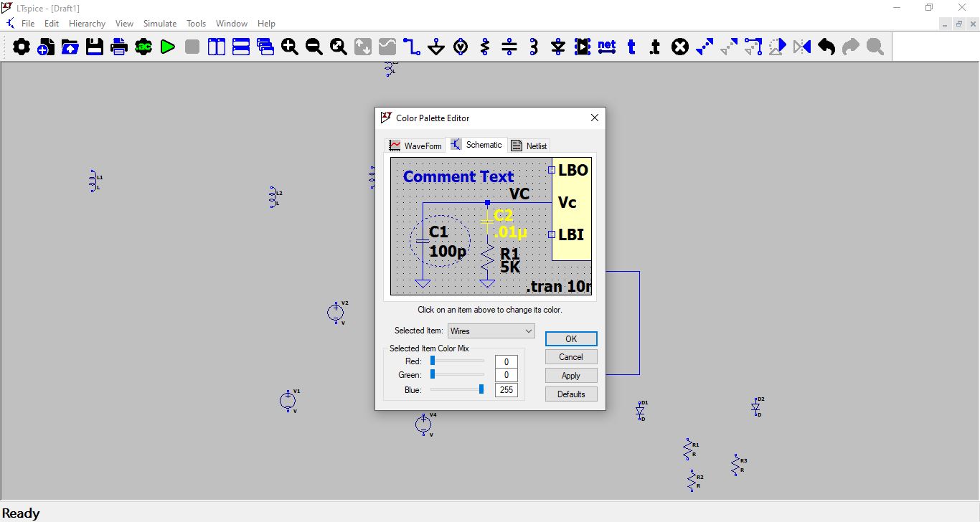This screenshot has width=980, height=522.
Task: Select the duplicate tool in toolbar
Action: (x=705, y=47)
